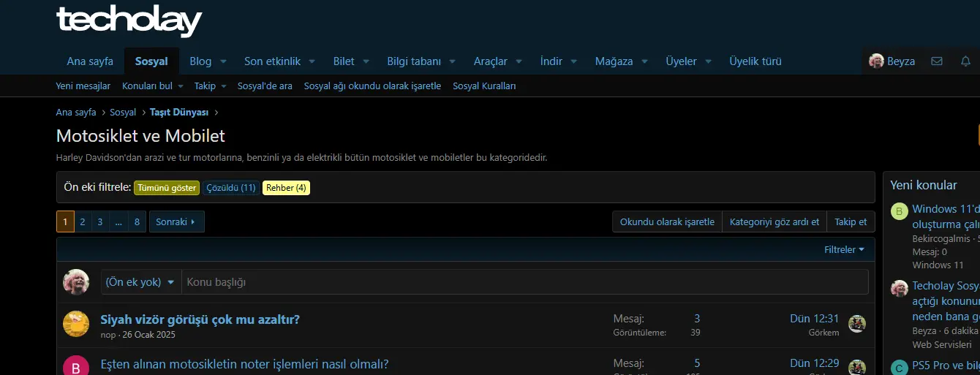The width and height of the screenshot is (980, 375).
Task: Open the Filtreler dropdown
Action: point(844,250)
